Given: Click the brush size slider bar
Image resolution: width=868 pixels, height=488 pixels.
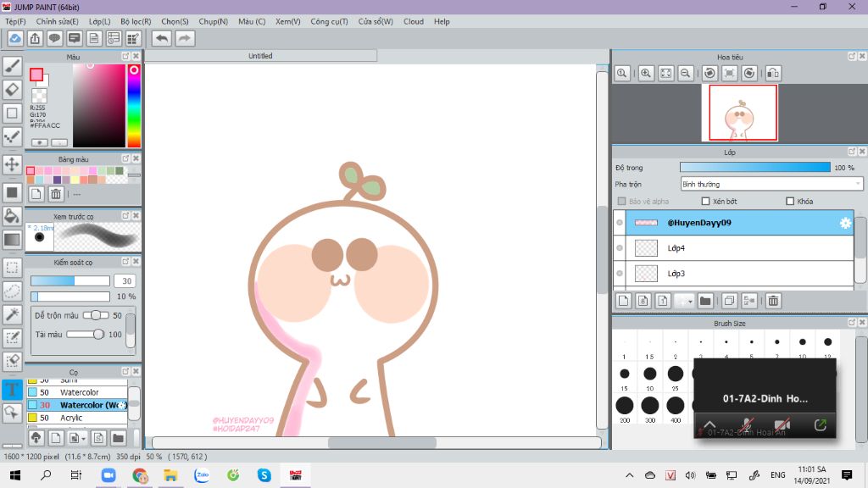Looking at the screenshot, I should tap(70, 281).
